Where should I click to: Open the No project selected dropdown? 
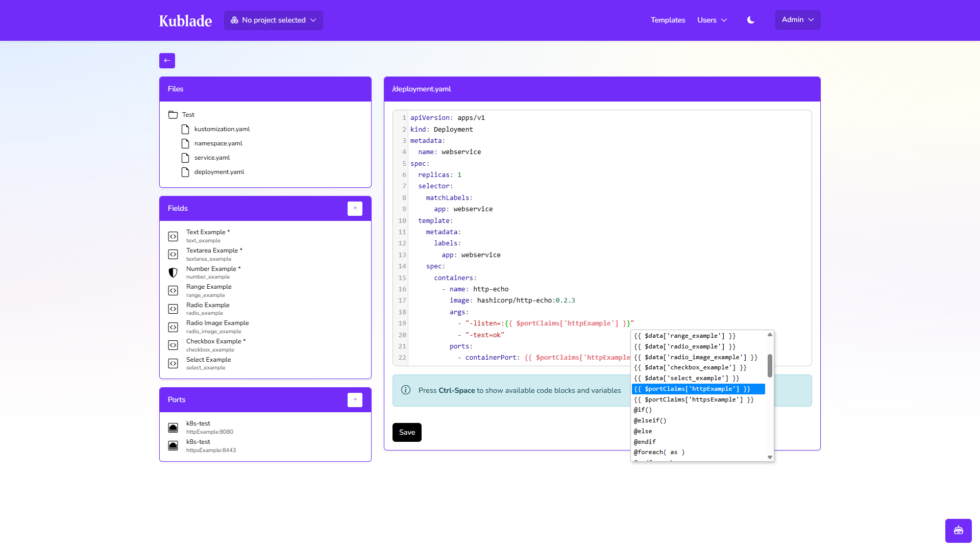click(273, 20)
